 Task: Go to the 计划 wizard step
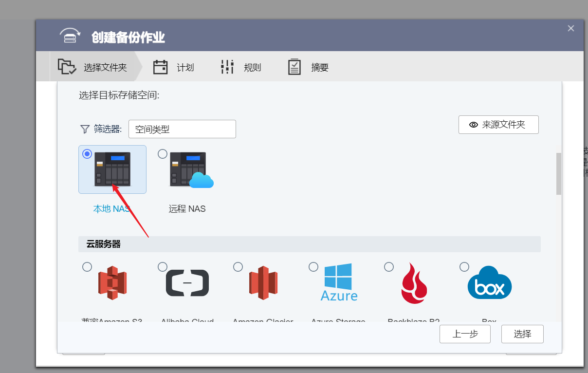(174, 67)
